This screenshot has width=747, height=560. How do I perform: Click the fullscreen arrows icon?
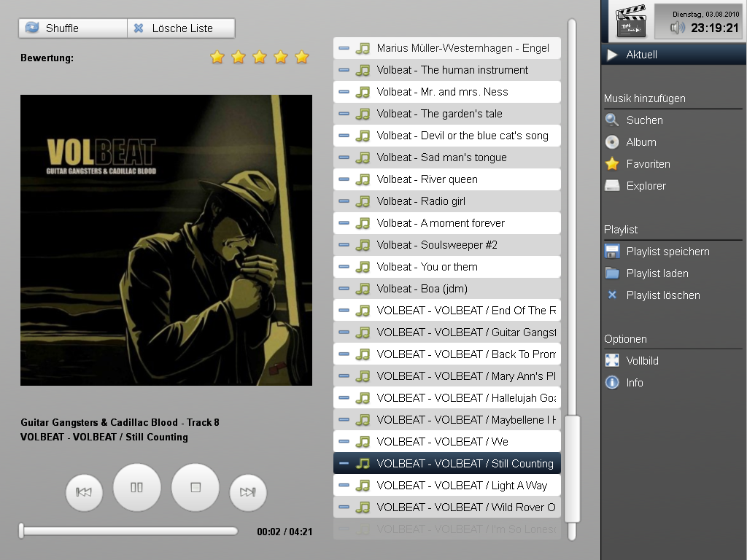coord(612,360)
